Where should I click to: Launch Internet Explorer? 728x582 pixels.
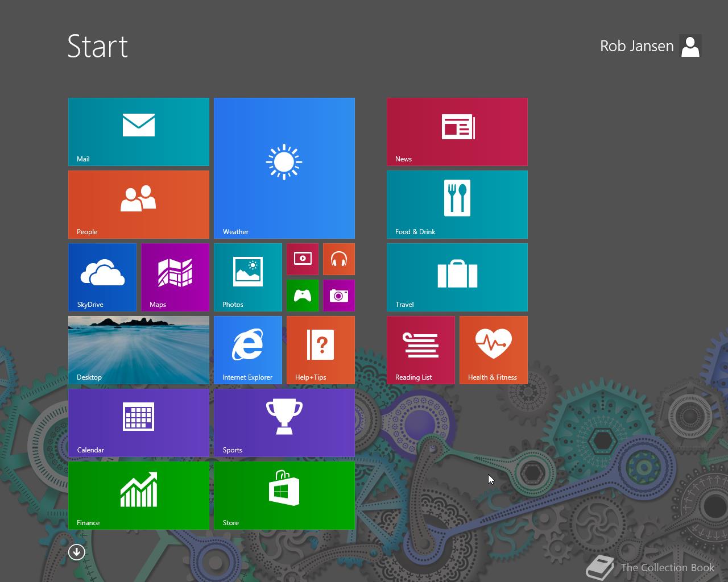tap(248, 350)
